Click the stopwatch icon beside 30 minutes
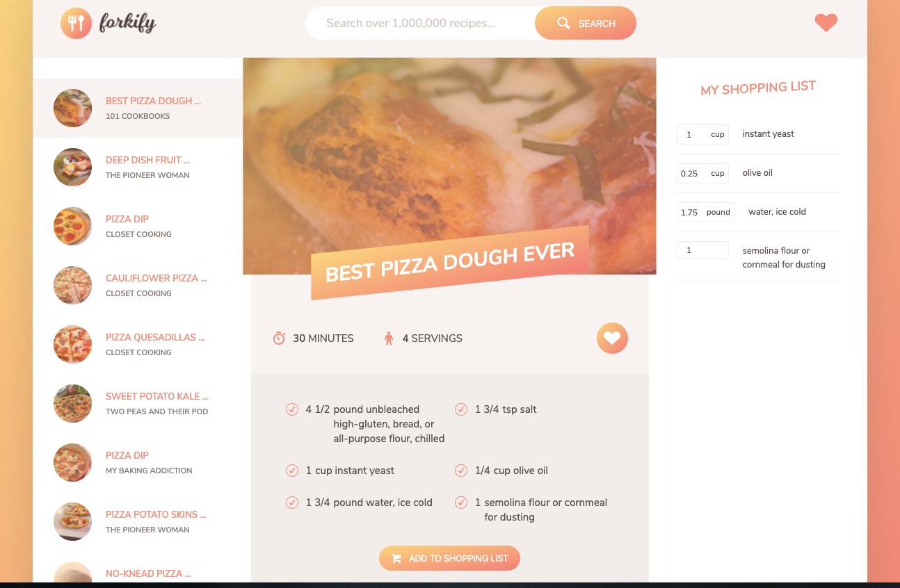The height and width of the screenshot is (588, 900). click(x=279, y=338)
